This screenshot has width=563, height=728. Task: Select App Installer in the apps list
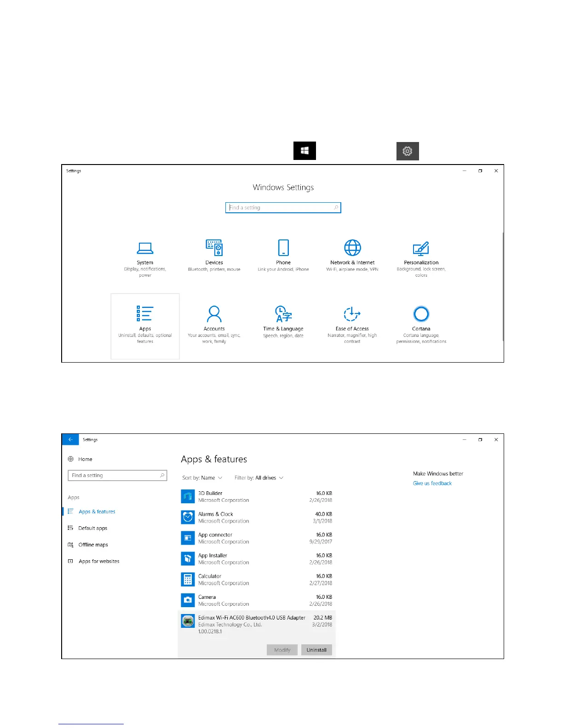click(257, 559)
